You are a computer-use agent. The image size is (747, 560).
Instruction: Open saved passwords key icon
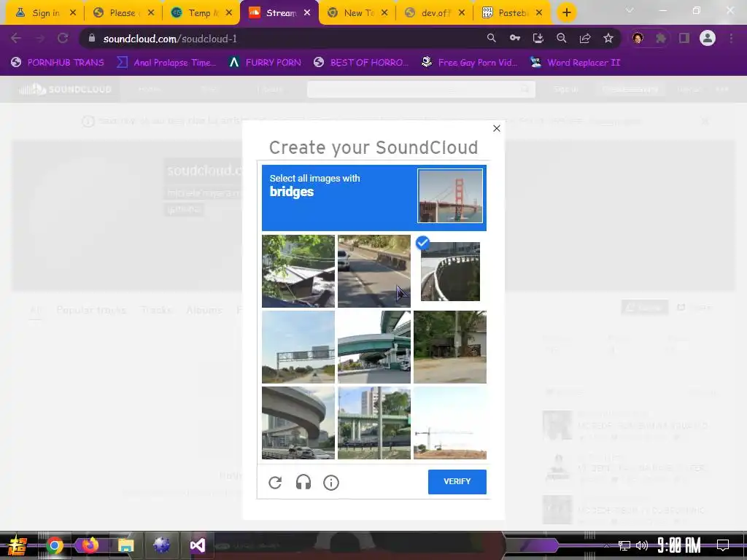pyautogui.click(x=514, y=38)
